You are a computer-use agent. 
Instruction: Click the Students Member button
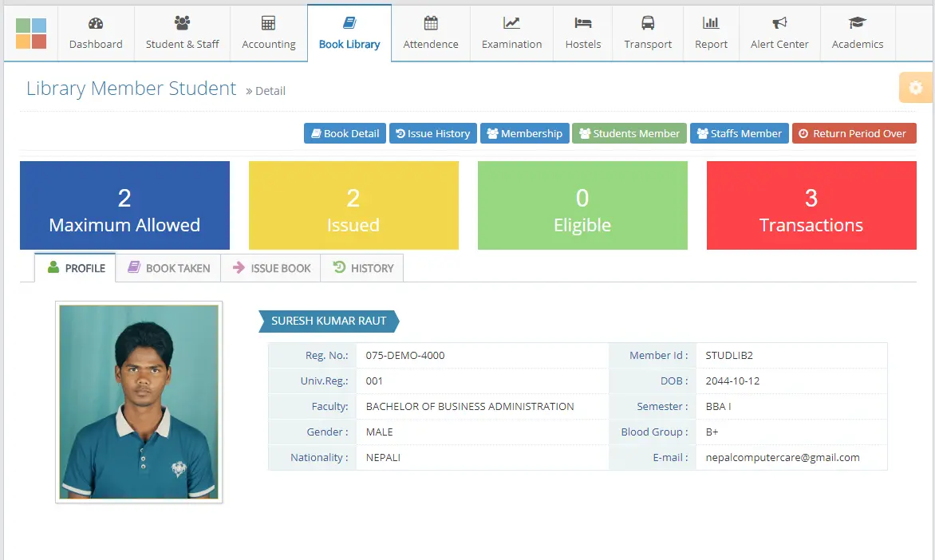pyautogui.click(x=629, y=133)
